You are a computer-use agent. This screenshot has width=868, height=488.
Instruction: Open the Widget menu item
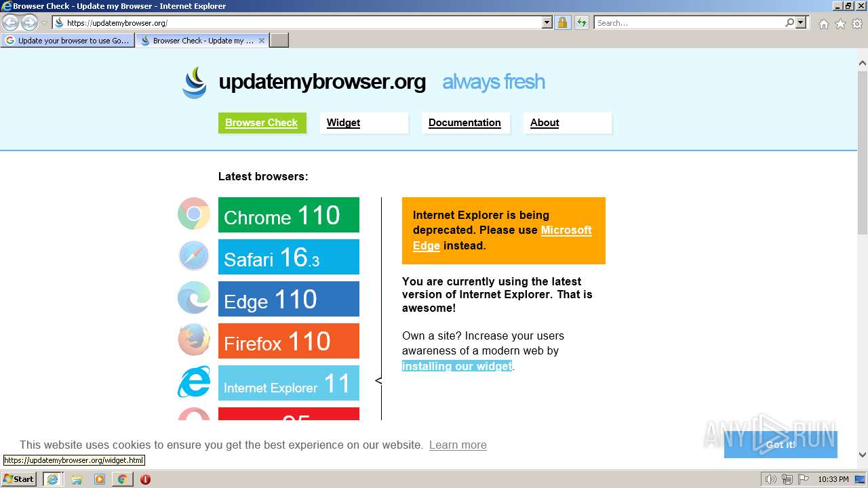pyautogui.click(x=364, y=123)
